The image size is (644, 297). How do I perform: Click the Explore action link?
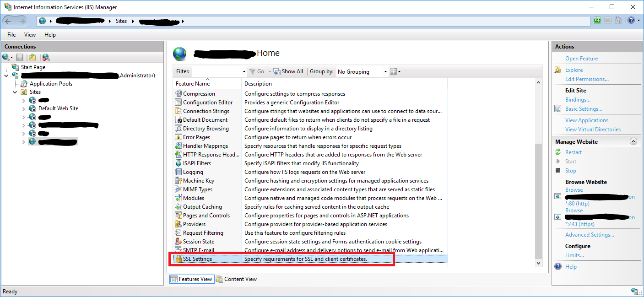point(574,70)
